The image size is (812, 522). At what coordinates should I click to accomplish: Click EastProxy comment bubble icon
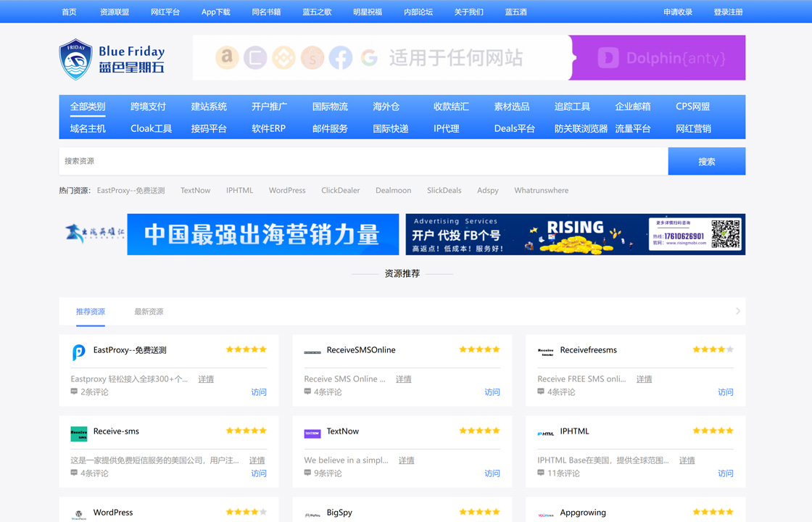click(x=74, y=391)
